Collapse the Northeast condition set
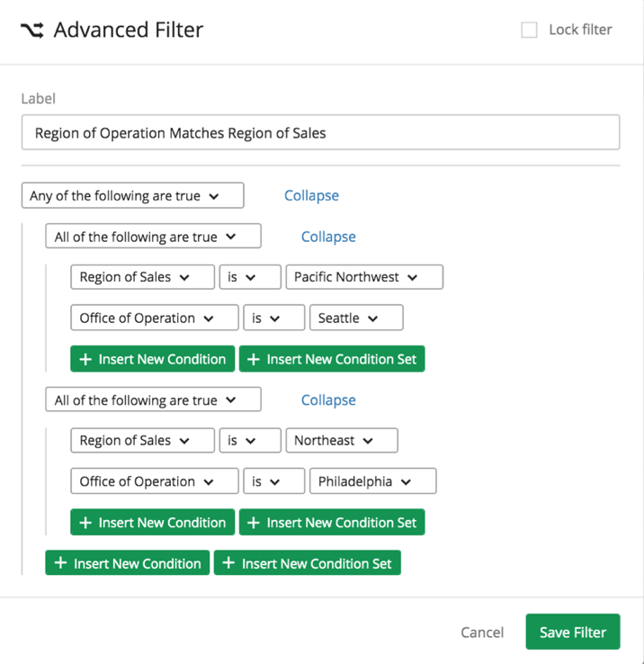This screenshot has height=664, width=644. coord(328,399)
